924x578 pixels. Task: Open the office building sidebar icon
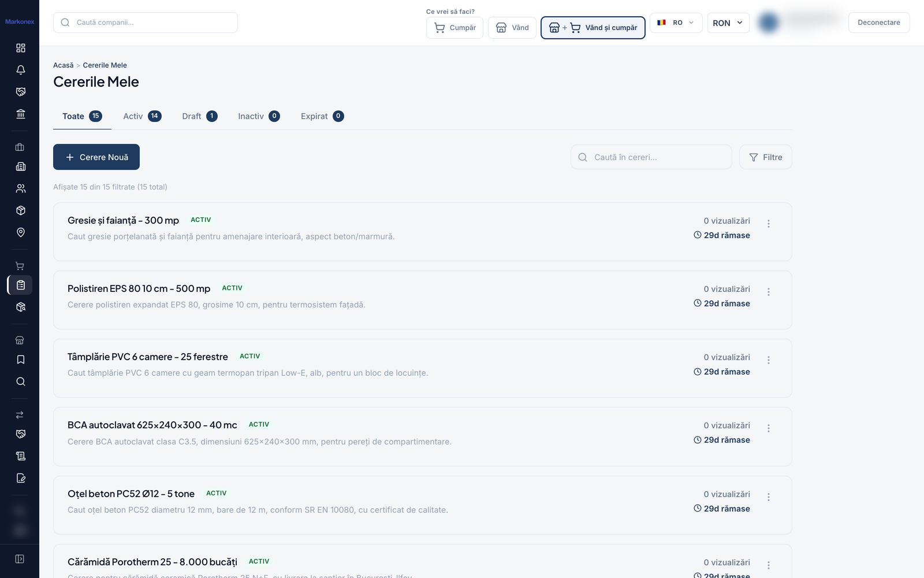[x=21, y=166]
